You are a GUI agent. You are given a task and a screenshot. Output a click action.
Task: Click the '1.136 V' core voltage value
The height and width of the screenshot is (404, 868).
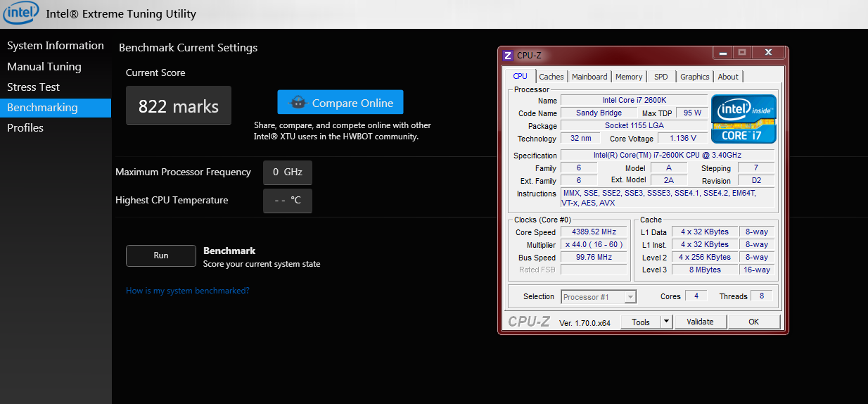point(683,138)
